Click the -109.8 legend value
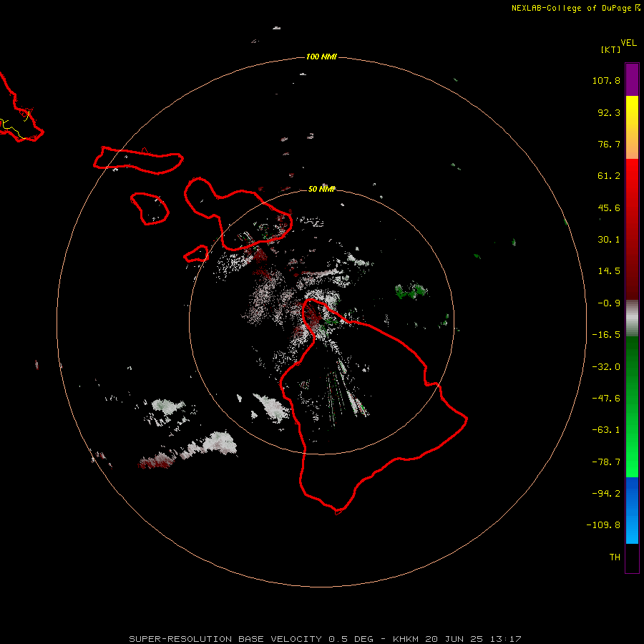This screenshot has height=644, width=644. pyautogui.click(x=603, y=525)
